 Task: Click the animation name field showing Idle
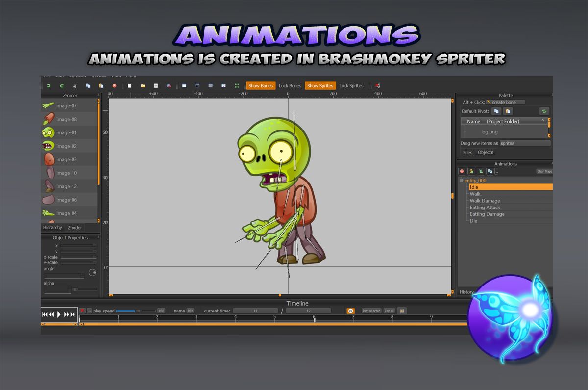coord(191,311)
